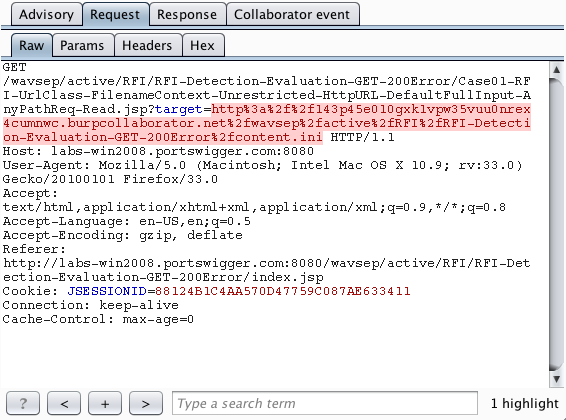Click the scrollbar down arrow
Screen dimensions: 566x420
click(556, 380)
